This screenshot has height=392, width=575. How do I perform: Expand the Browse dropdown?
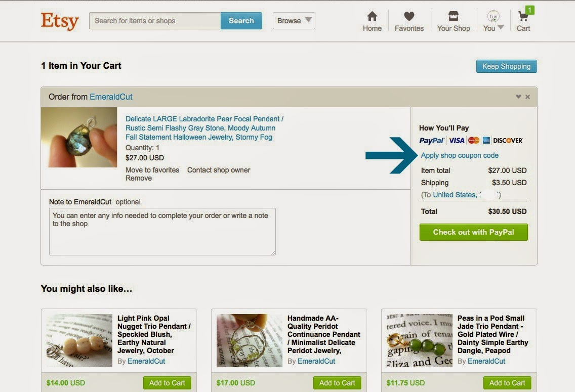point(294,21)
